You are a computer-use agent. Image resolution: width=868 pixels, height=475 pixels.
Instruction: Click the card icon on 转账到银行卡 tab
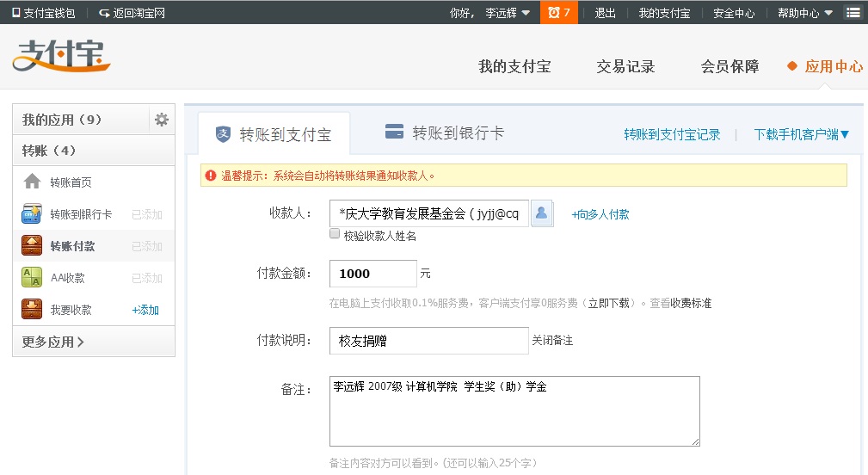coord(394,132)
